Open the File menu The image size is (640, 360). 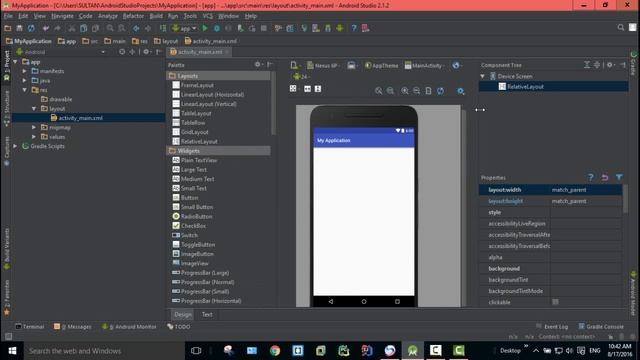(x=8, y=16)
